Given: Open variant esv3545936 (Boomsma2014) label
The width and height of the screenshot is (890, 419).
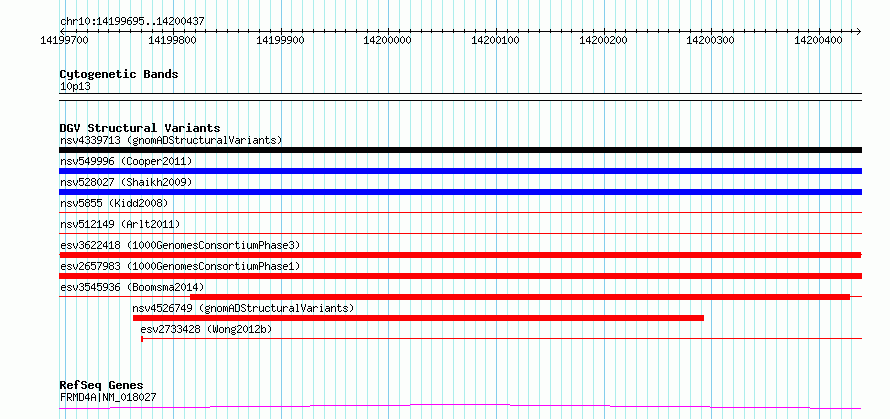Looking at the screenshot, I should (132, 287).
